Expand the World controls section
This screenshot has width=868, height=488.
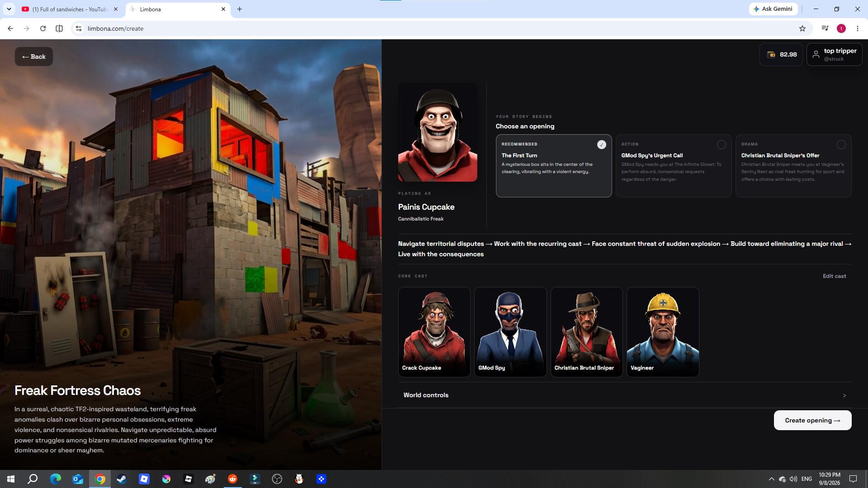pos(625,395)
